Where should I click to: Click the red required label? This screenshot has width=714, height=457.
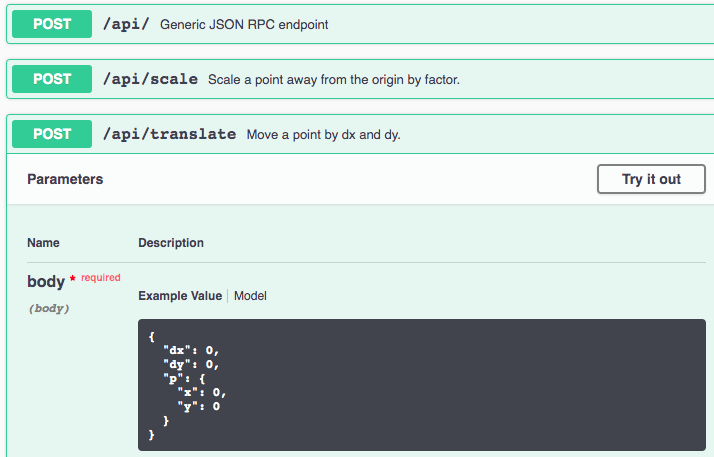(100, 278)
